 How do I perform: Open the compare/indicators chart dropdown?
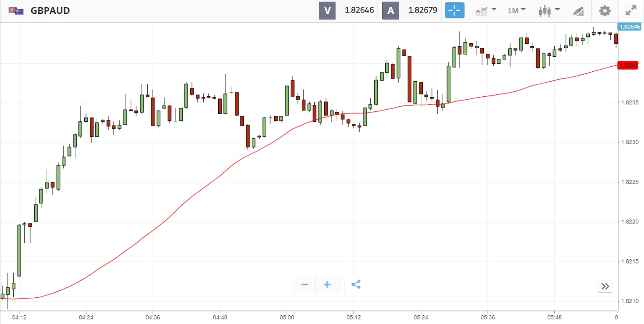[486, 10]
